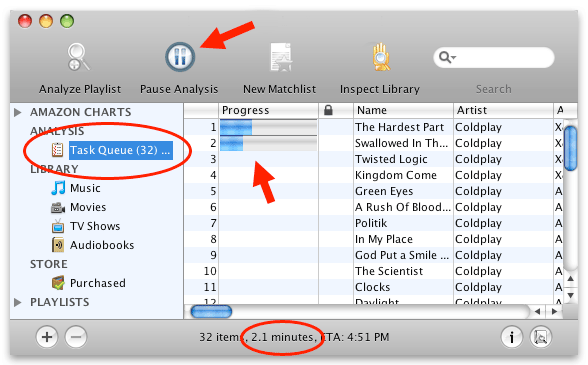Select the track The Scientist
This screenshot has height=365, width=588.
click(x=389, y=271)
